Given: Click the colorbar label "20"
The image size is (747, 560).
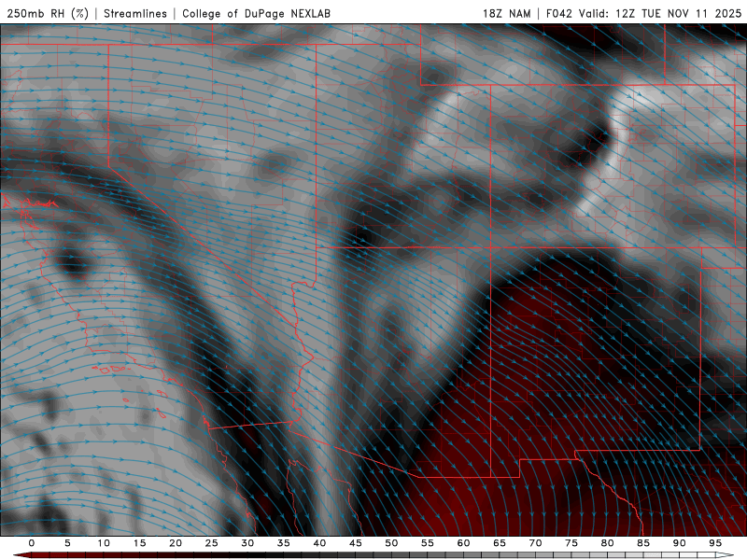Looking at the screenshot, I should click(x=176, y=543).
